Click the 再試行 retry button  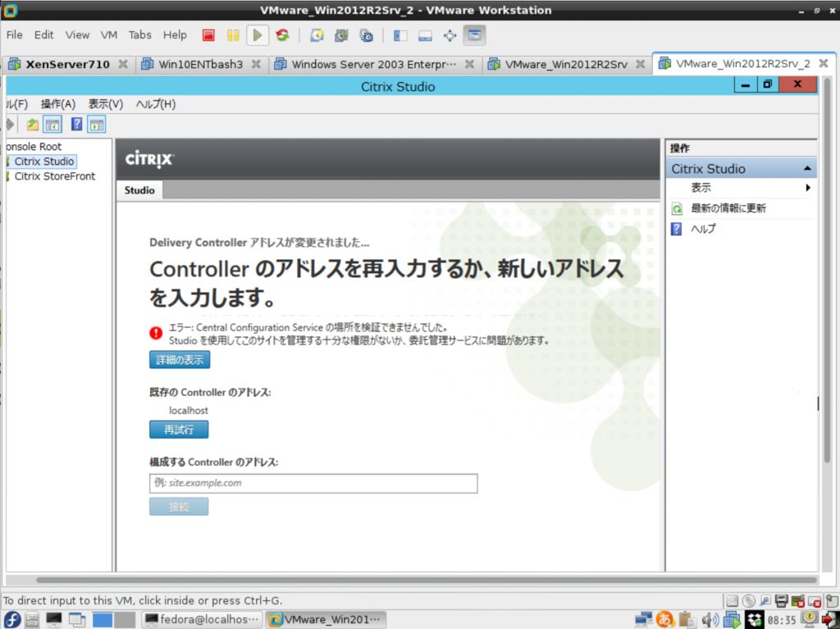pos(179,430)
